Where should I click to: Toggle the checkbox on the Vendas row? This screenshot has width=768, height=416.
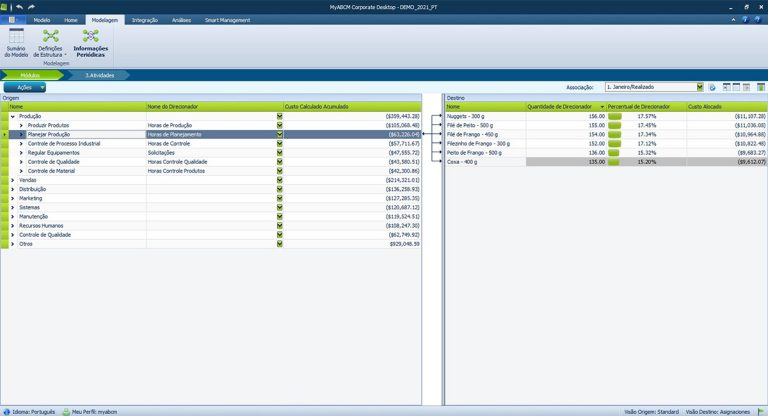(280, 180)
